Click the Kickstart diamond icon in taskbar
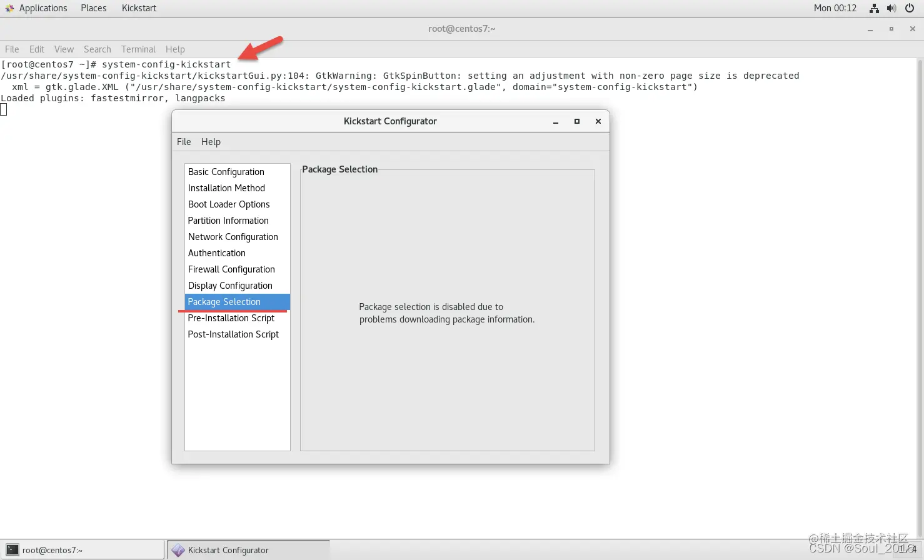 point(178,550)
